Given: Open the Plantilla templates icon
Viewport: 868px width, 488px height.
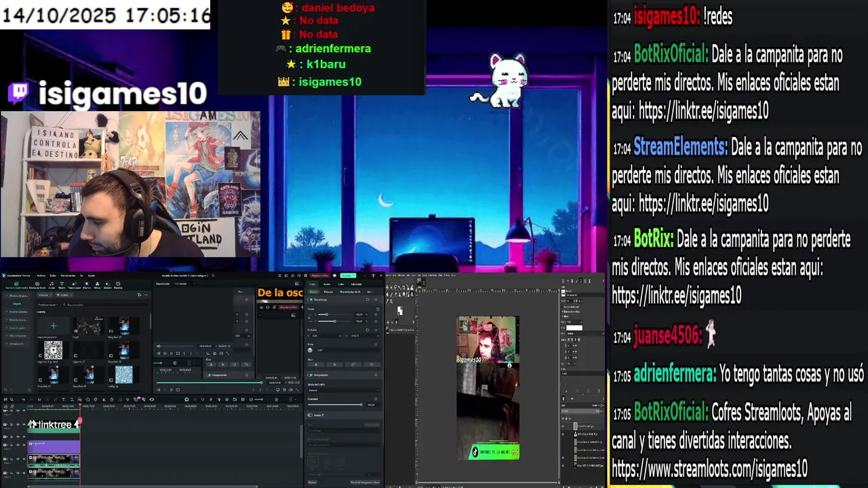Looking at the screenshot, I should point(118,285).
